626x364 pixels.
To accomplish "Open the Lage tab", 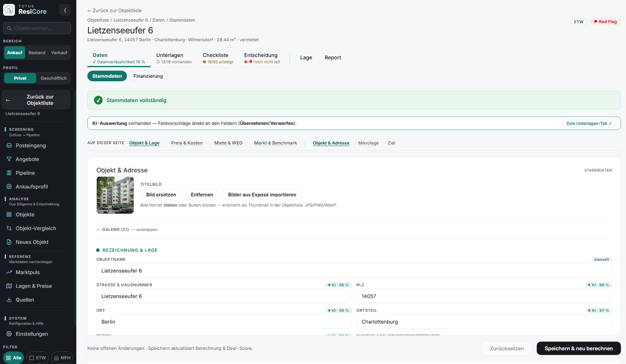I will (x=306, y=58).
